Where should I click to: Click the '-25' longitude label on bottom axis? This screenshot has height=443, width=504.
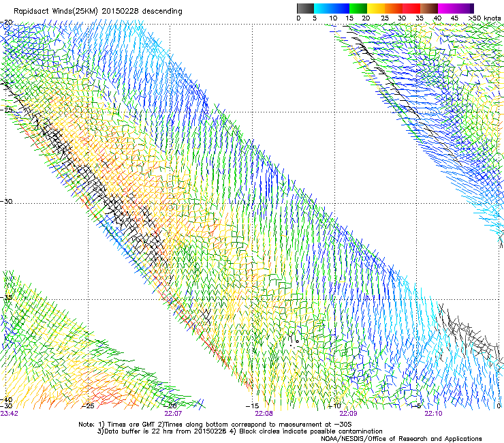88,406
